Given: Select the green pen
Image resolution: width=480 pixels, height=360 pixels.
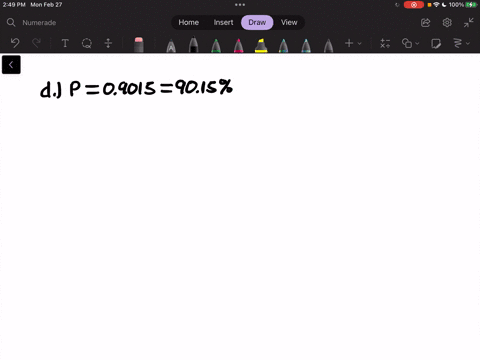Looking at the screenshot, I should [x=216, y=46].
